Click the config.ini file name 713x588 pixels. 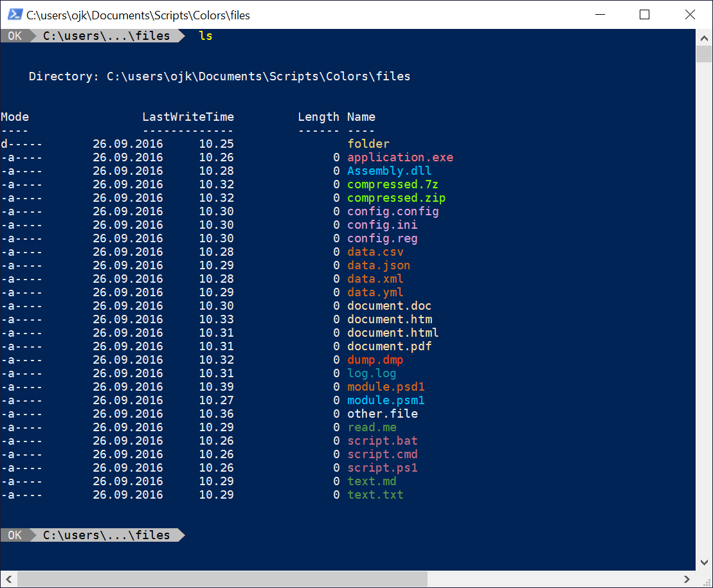383,225
